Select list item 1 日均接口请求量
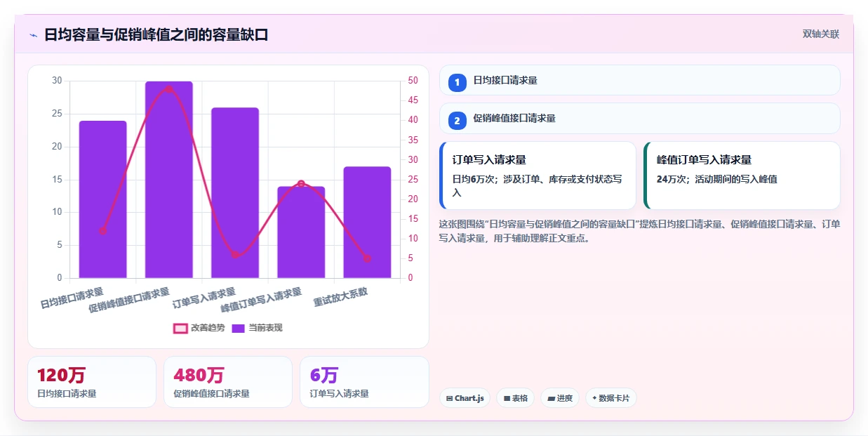Image resolution: width=868 pixels, height=436 pixels. click(639, 80)
